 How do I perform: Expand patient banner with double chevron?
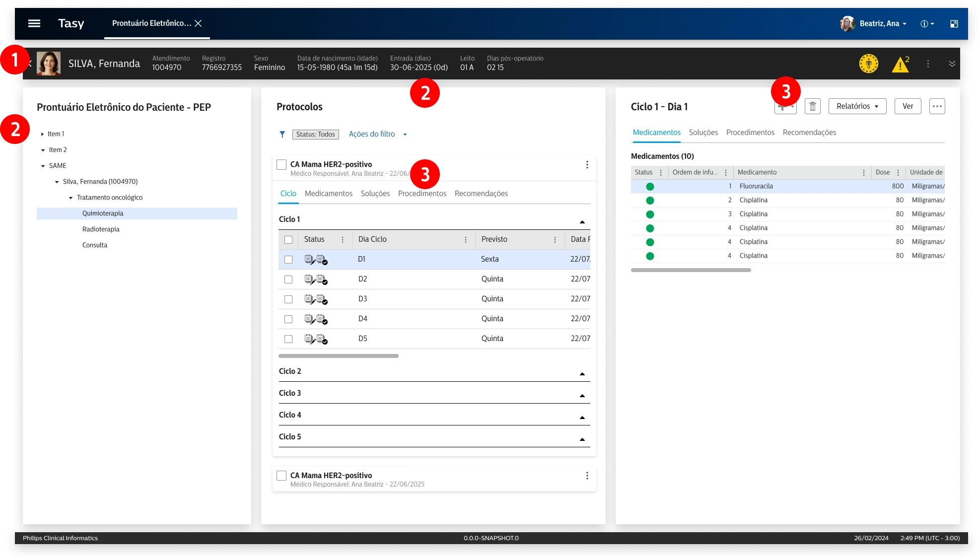[x=952, y=64]
